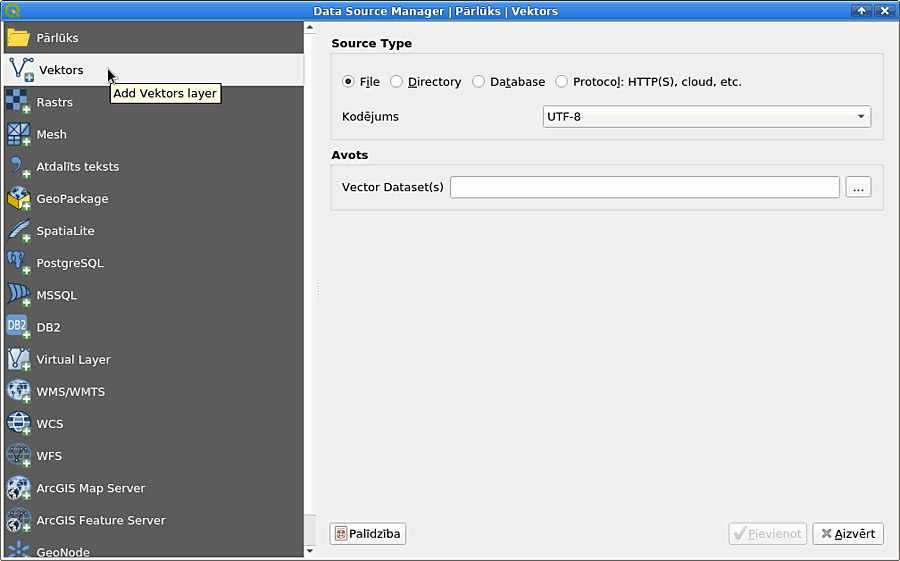The height and width of the screenshot is (561, 900).
Task: Click the title bar close X button
Action: [x=885, y=10]
